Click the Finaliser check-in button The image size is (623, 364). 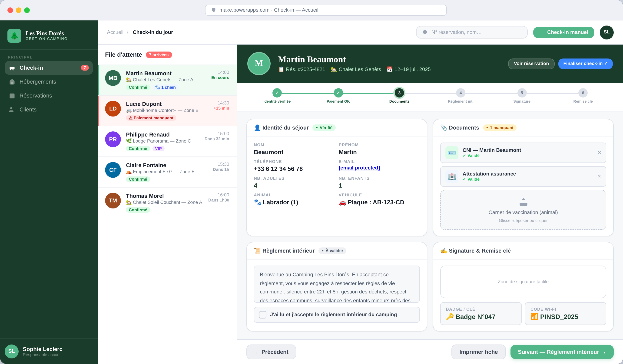pos(585,64)
